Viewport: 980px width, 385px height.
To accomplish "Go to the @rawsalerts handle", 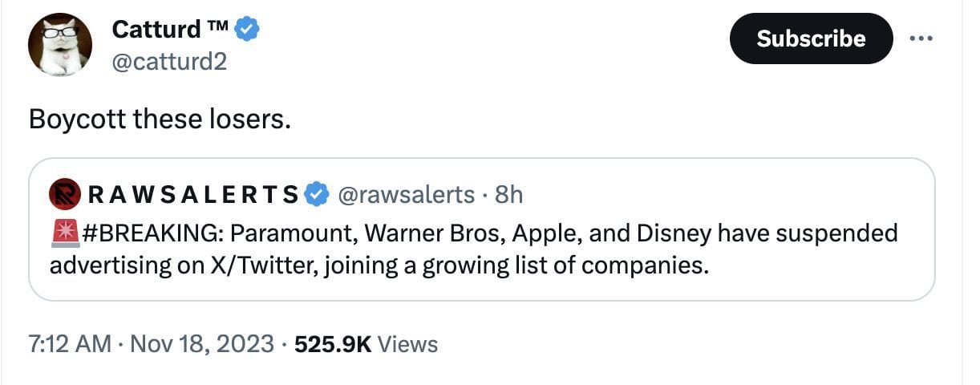I will [407, 195].
